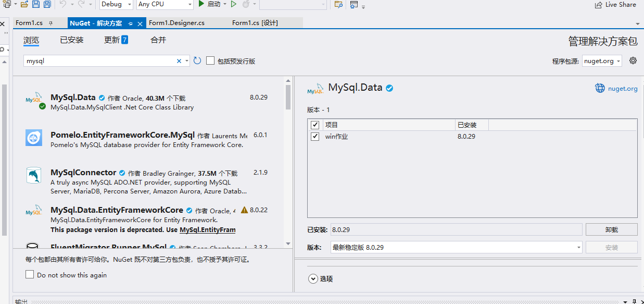Image resolution: width=644 pixels, height=304 pixels.
Task: Click the package list vertical scrollbar thumb
Action: [x=288, y=97]
